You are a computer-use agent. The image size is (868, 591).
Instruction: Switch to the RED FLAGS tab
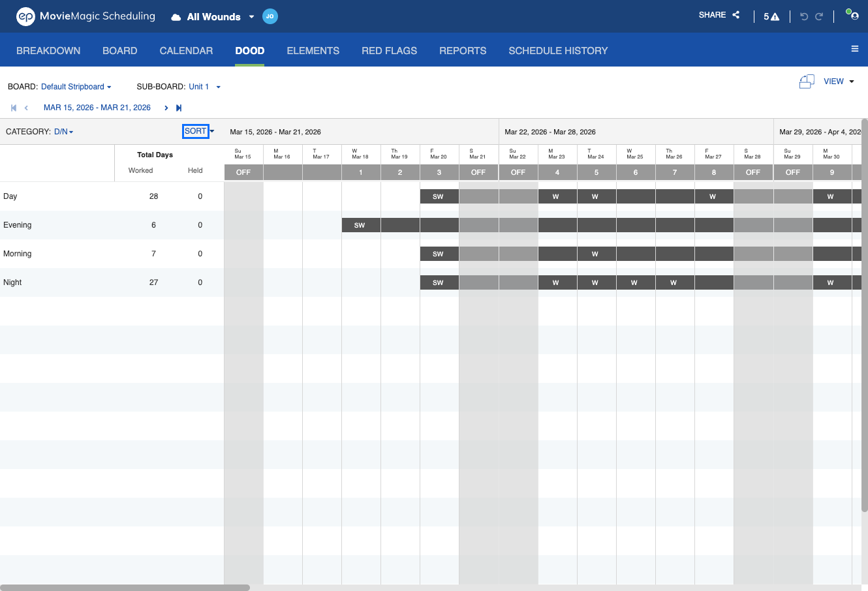point(390,51)
